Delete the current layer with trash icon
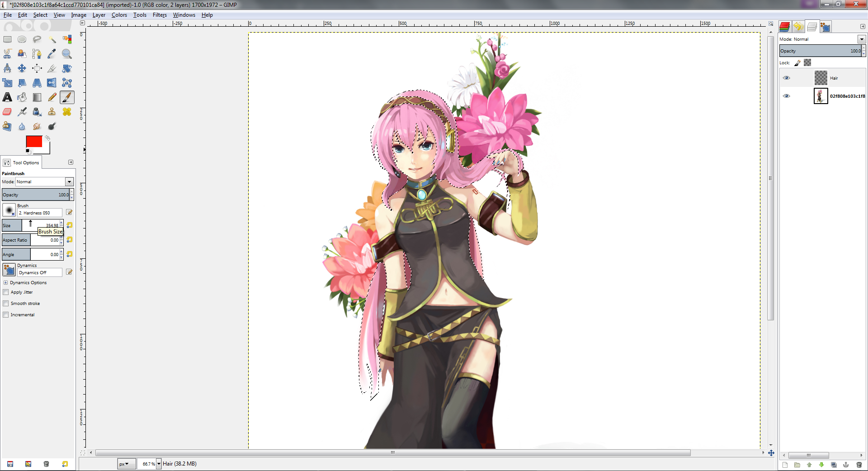 [x=859, y=465]
